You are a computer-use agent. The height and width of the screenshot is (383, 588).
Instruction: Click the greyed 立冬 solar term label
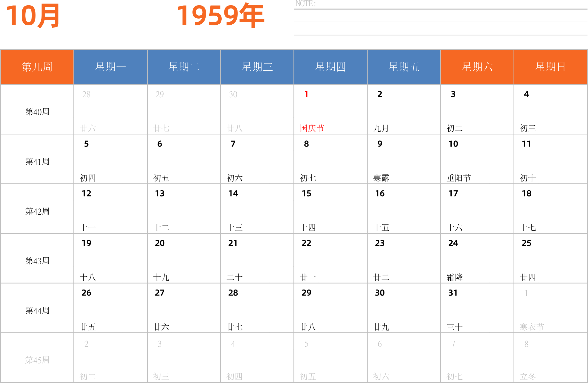tap(528, 376)
